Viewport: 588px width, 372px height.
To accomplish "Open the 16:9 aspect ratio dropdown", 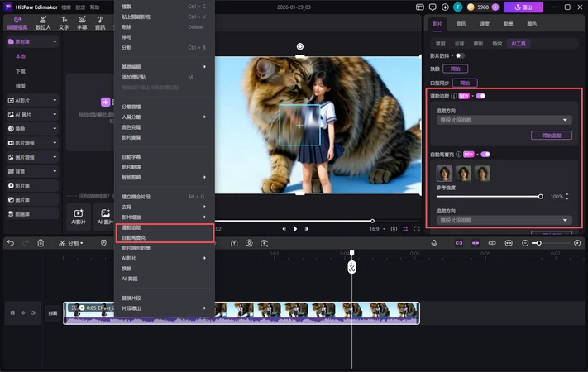I will click(x=377, y=229).
